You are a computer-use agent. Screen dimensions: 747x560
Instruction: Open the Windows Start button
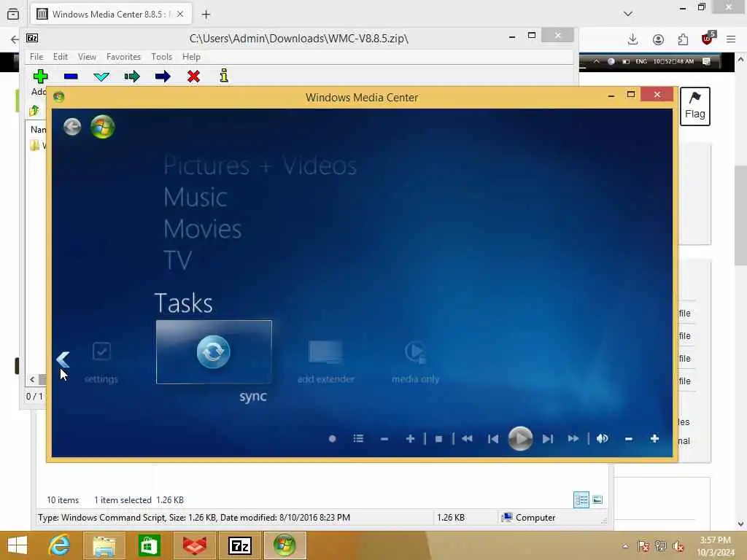pyautogui.click(x=18, y=545)
